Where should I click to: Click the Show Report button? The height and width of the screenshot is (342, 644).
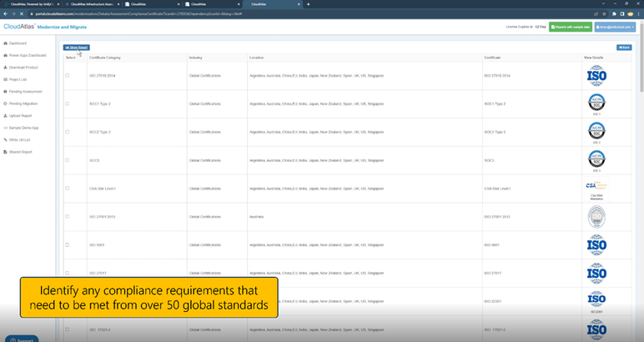point(77,48)
